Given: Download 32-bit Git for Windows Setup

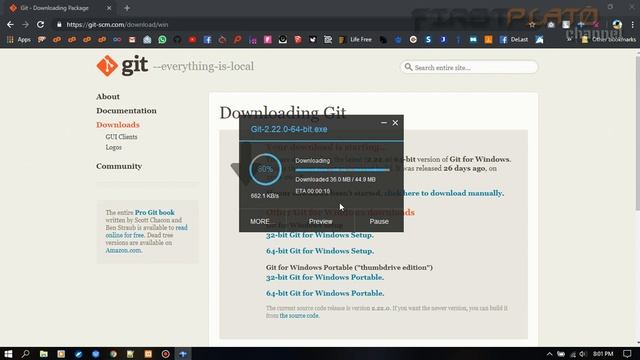Looking at the screenshot, I should (x=320, y=235).
